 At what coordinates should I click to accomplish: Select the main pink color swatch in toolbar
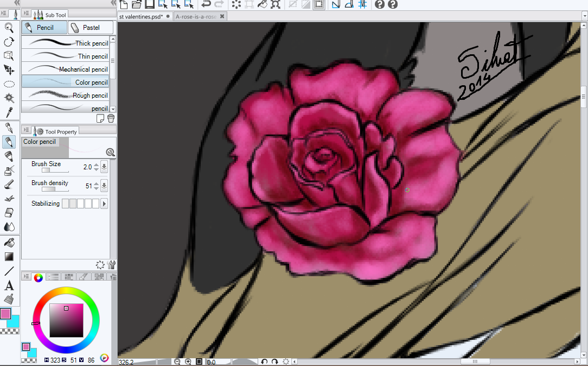pos(5,314)
